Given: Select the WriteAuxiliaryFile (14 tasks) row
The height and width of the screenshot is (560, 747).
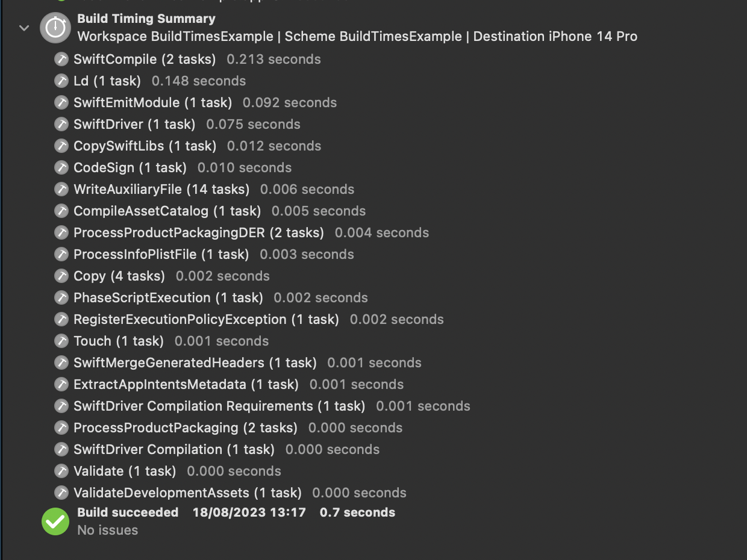Looking at the screenshot, I should pos(161,189).
